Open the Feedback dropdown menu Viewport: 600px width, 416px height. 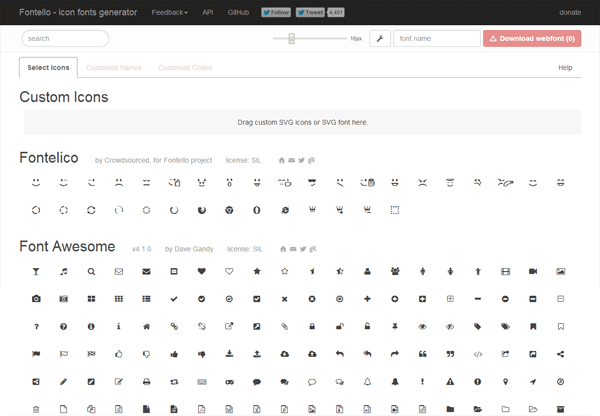pyautogui.click(x=170, y=12)
